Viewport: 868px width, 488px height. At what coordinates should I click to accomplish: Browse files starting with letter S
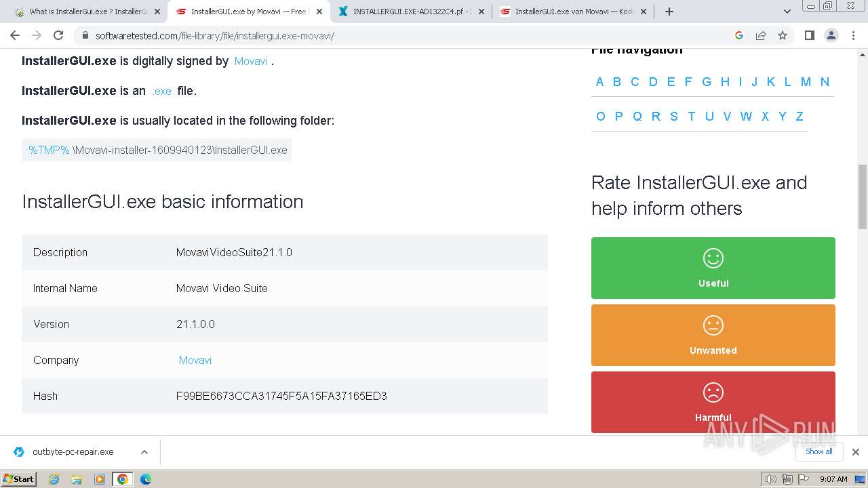click(674, 117)
